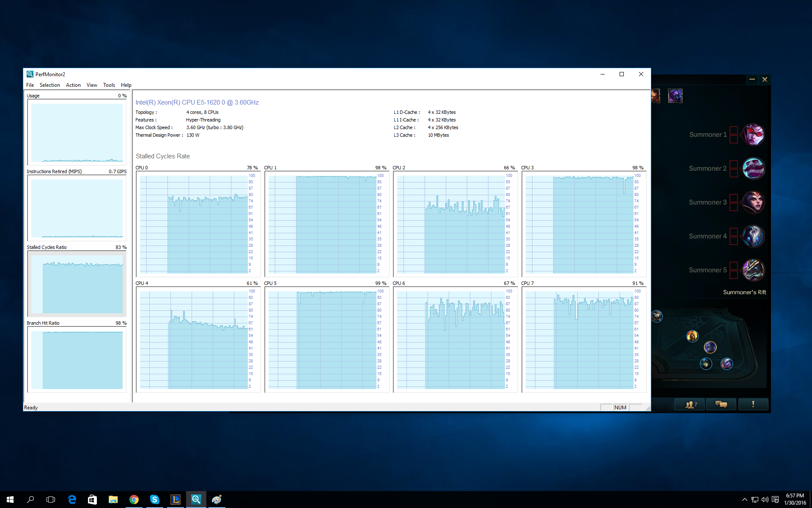Click the CPU 3 stalled cycles chart
This screenshot has width=812, height=508.
(x=583, y=224)
